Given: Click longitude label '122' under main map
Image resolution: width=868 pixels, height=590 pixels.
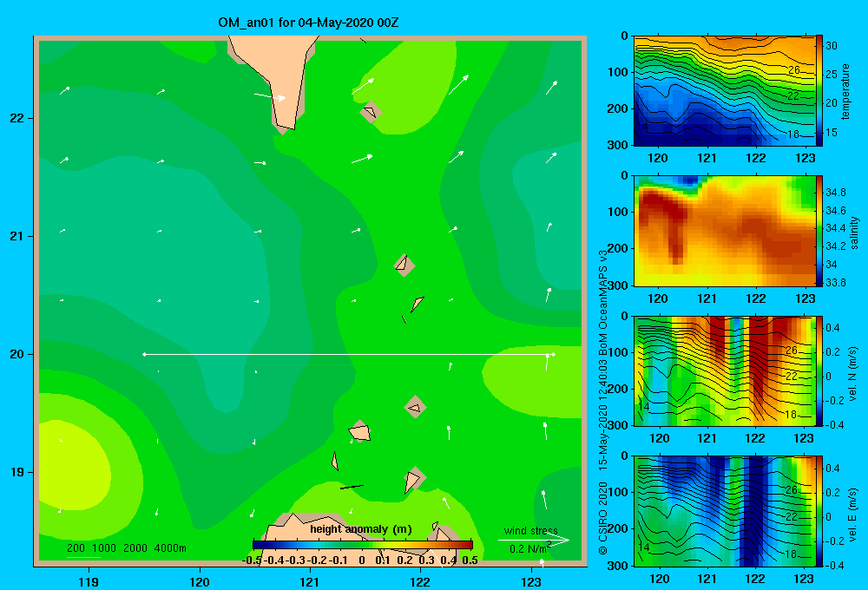Looking at the screenshot, I should 420,581.
